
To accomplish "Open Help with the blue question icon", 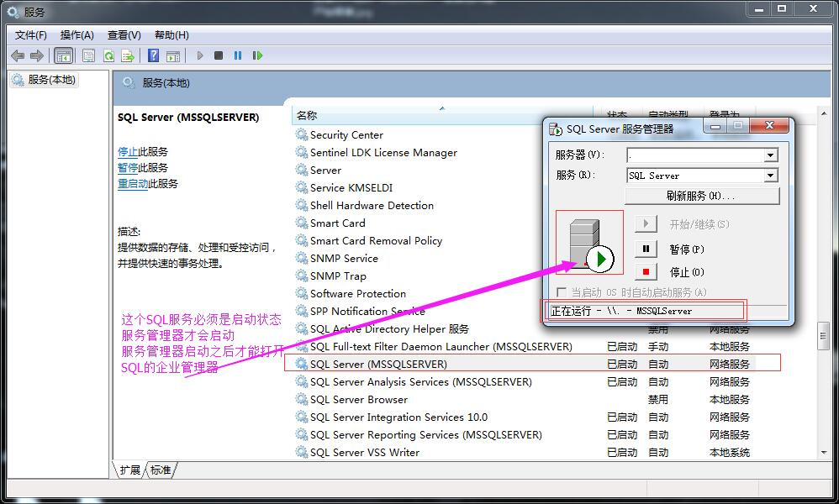I will (x=154, y=55).
